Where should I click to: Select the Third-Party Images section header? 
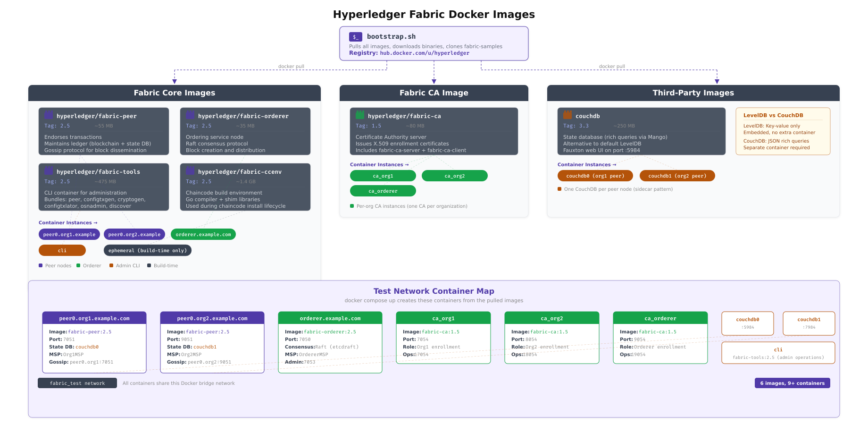(693, 93)
